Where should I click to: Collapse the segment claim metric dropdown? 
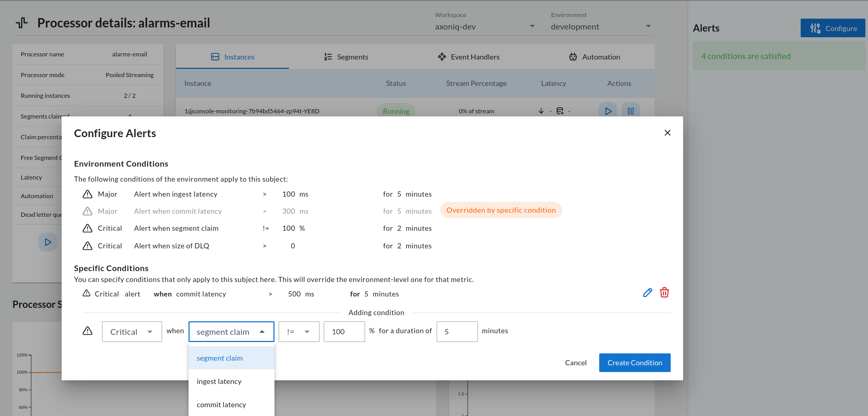(232, 332)
